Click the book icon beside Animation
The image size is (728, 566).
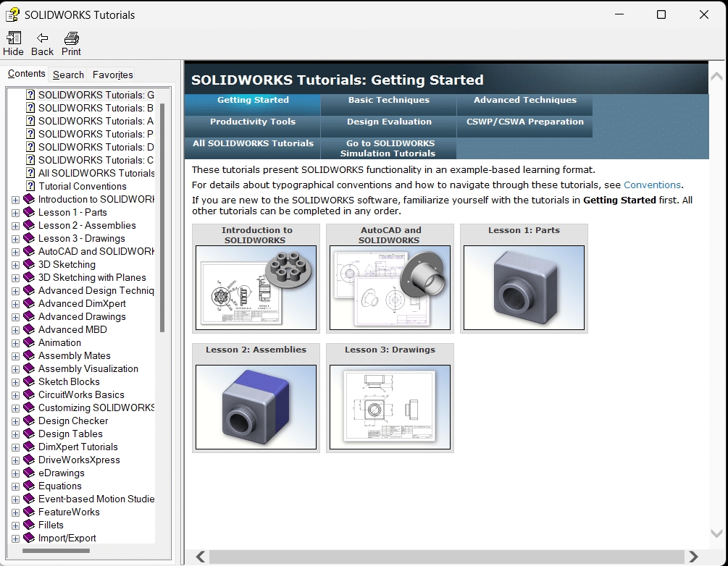[28, 342]
